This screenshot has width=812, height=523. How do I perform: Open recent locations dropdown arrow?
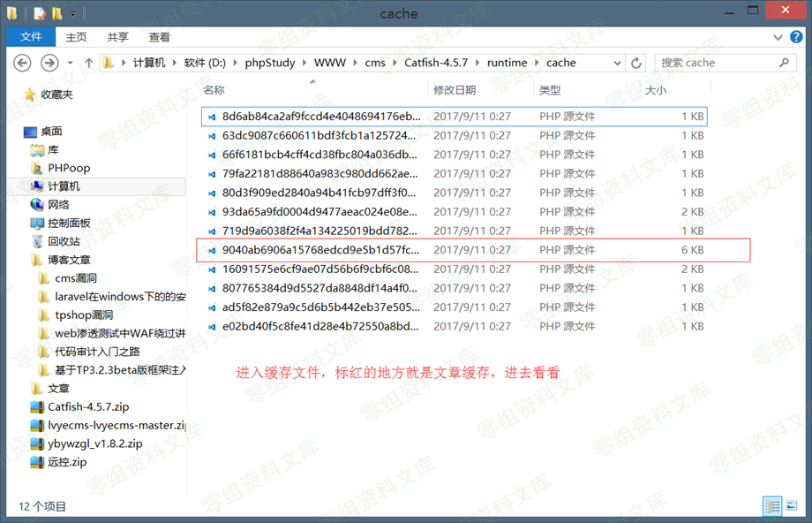71,63
